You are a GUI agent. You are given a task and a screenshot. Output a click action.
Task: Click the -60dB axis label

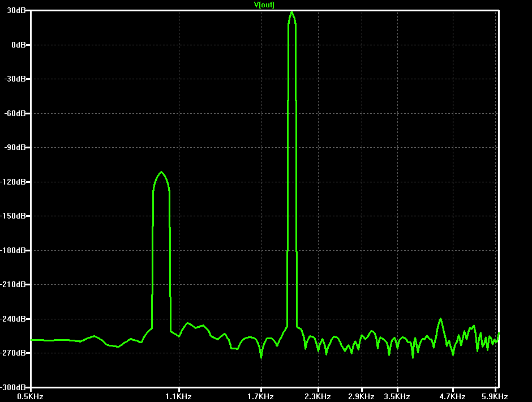pyautogui.click(x=15, y=113)
